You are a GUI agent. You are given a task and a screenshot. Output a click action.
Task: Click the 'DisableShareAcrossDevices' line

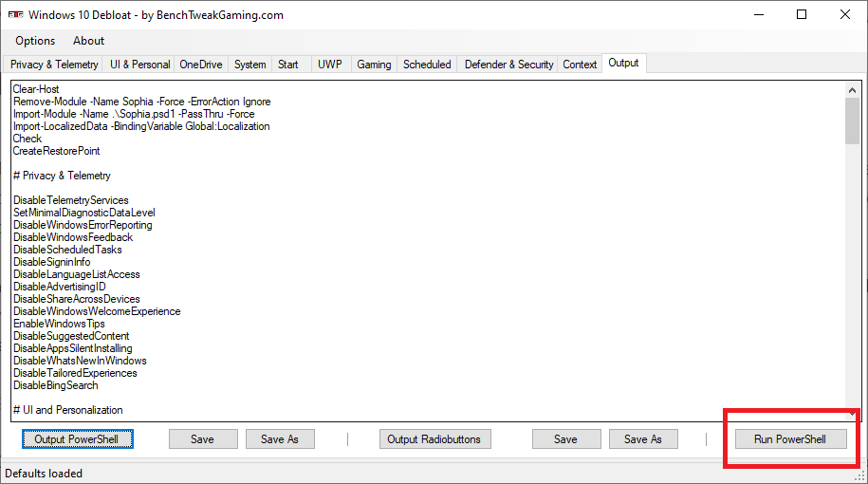click(77, 299)
